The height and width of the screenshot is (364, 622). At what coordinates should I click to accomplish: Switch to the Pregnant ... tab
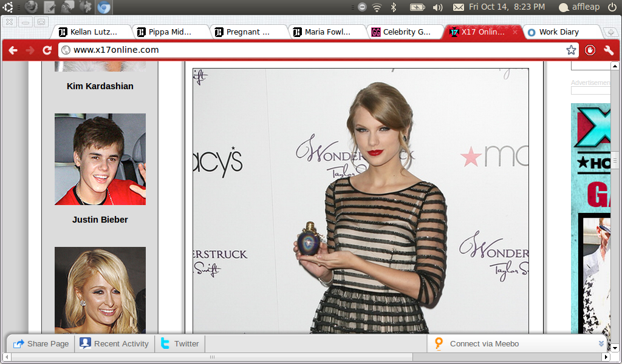248,32
